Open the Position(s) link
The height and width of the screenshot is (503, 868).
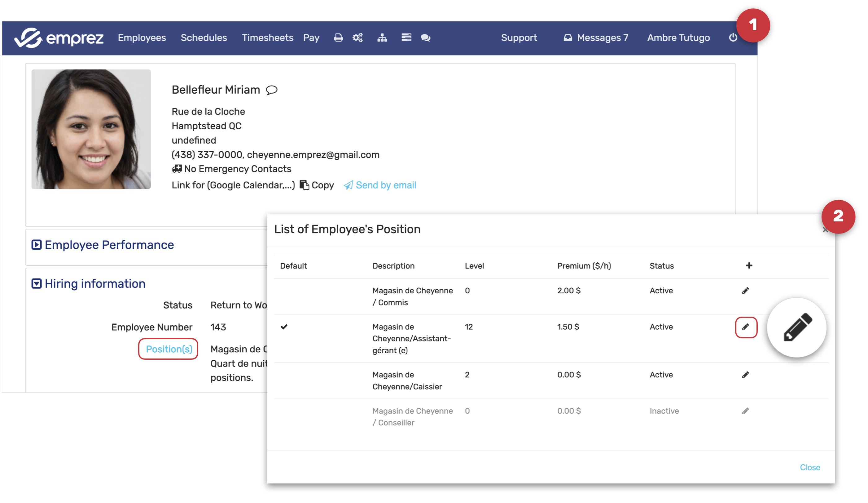click(169, 349)
